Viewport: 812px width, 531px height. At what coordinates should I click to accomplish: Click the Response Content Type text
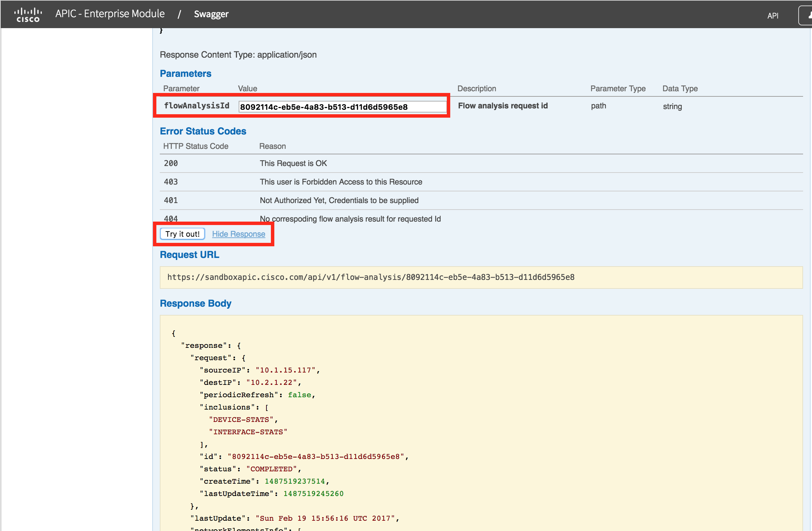tap(238, 55)
